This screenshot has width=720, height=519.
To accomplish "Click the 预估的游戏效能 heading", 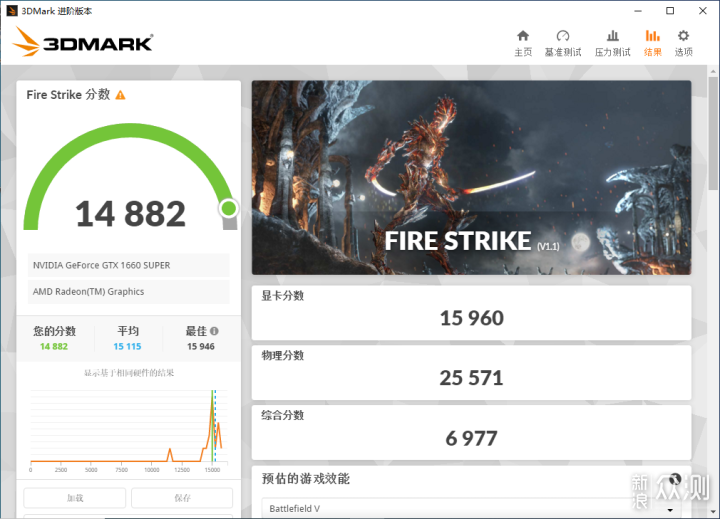I will pos(306,479).
